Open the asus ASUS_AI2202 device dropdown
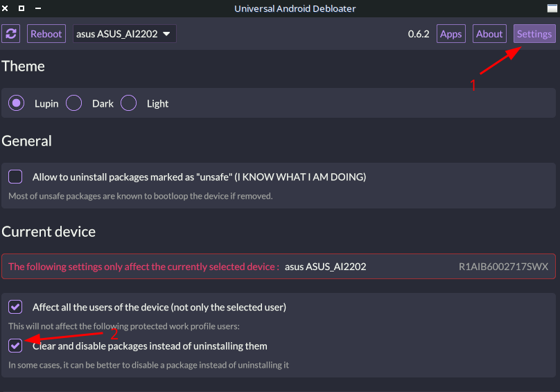 [124, 34]
